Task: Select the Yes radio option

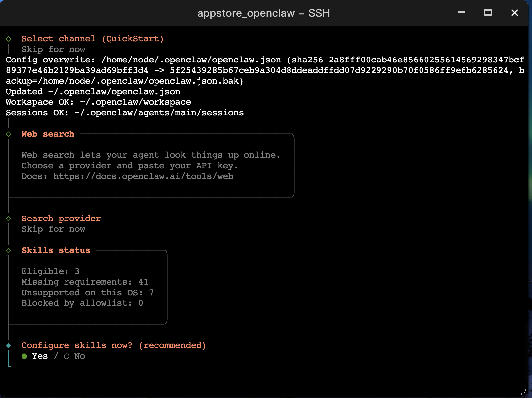Action: [x=24, y=356]
